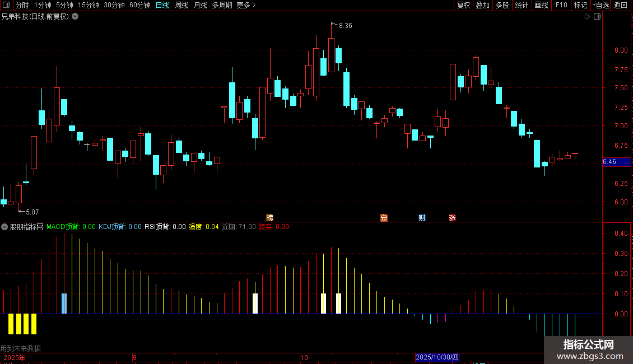Image resolution: width=633 pixels, height=364 pixels.
Task: Click the 短买: 0.00 indicator value
Action: (x=274, y=227)
